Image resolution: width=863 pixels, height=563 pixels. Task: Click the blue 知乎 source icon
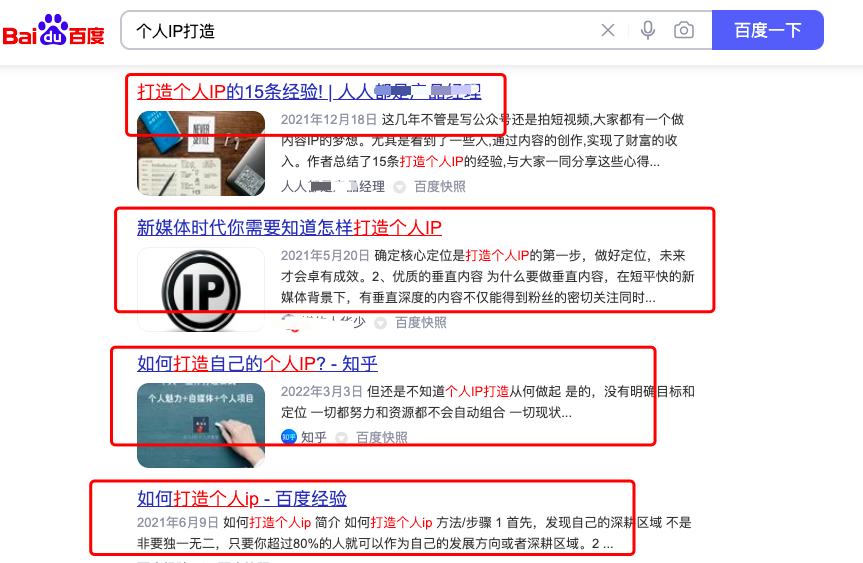click(289, 437)
